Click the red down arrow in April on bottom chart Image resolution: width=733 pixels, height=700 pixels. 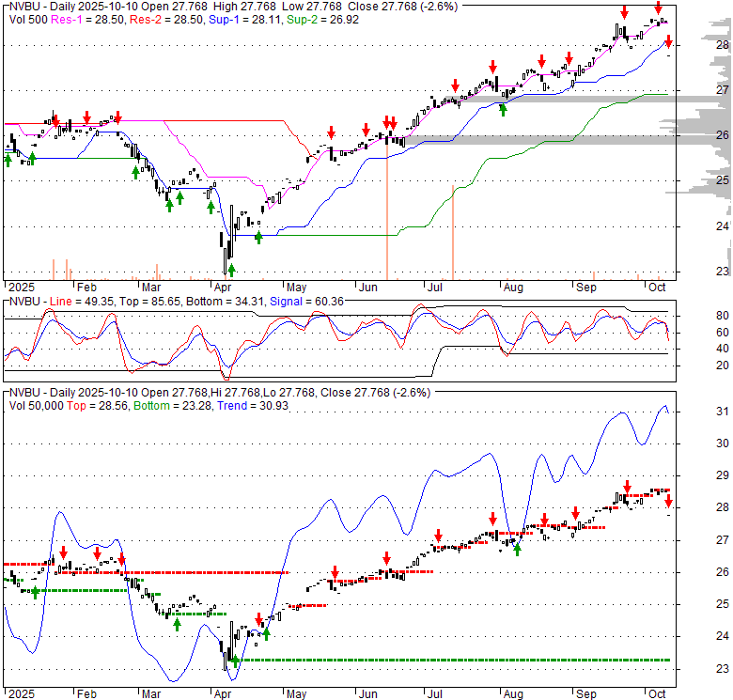tap(258, 619)
